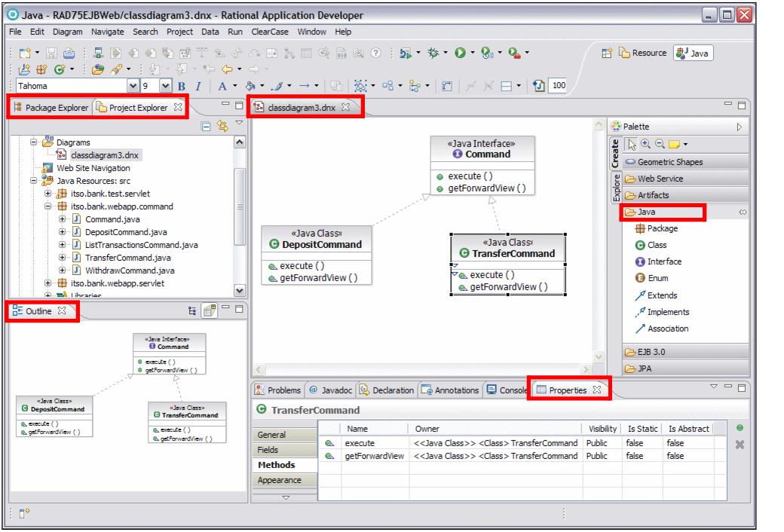Click the New Java Class toolbar icon
Image resolution: width=784 pixels, height=532 pixels.
click(x=60, y=69)
